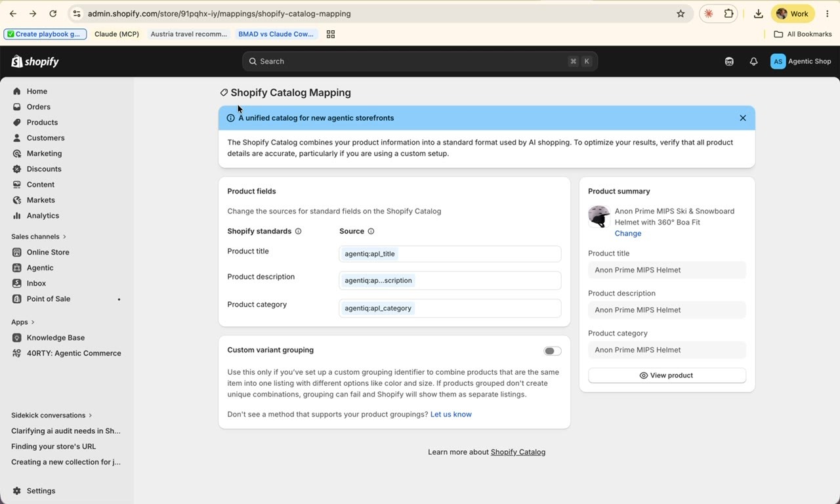Click the Product category source field
Screen dimensions: 840x504
450,308
